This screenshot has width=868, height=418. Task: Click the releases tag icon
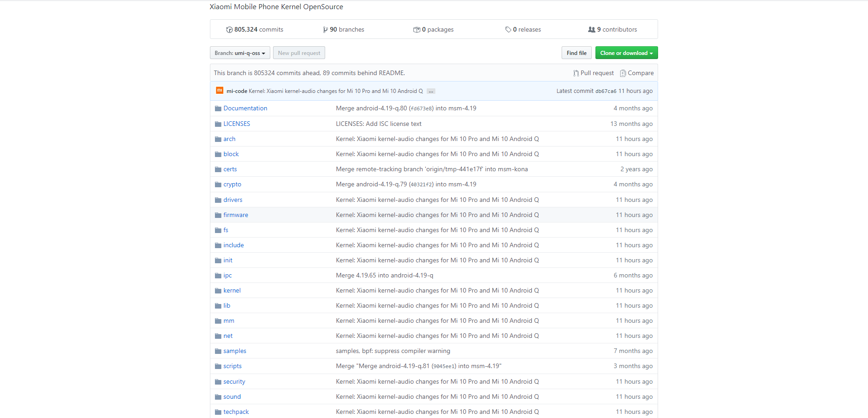(508, 30)
